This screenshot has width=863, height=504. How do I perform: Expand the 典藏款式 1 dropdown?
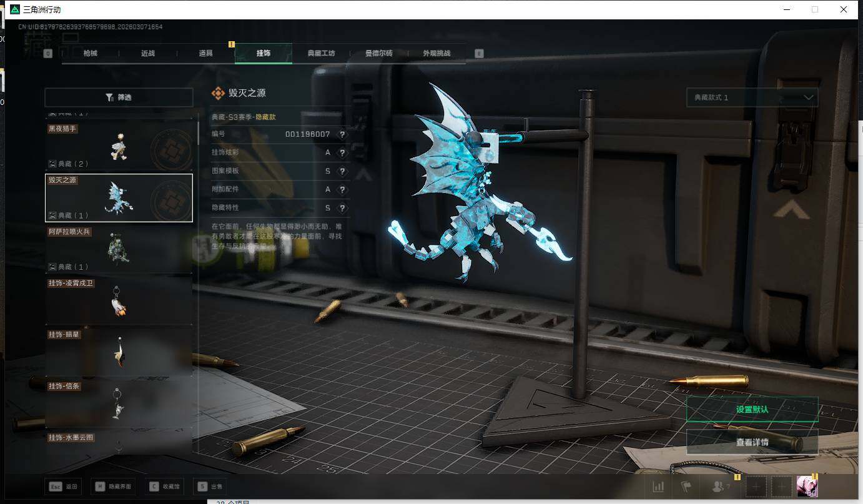point(752,97)
